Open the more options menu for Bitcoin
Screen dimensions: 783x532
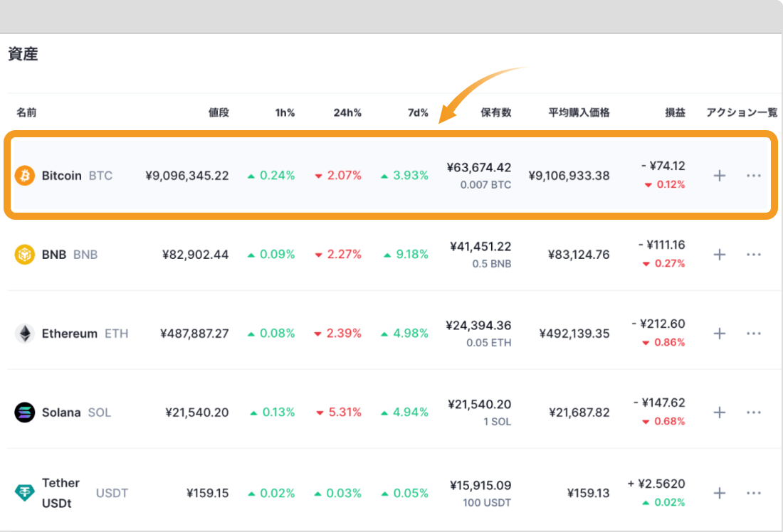click(754, 176)
